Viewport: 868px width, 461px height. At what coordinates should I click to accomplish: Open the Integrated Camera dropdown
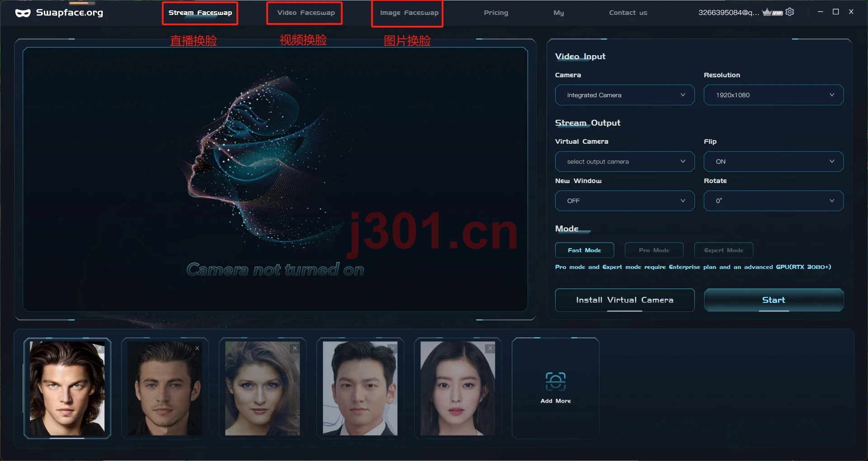[625, 95]
